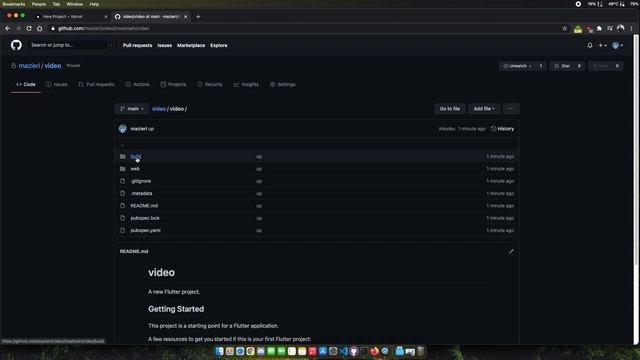Click the folder icon beside web
The width and height of the screenshot is (640, 360).
point(122,169)
